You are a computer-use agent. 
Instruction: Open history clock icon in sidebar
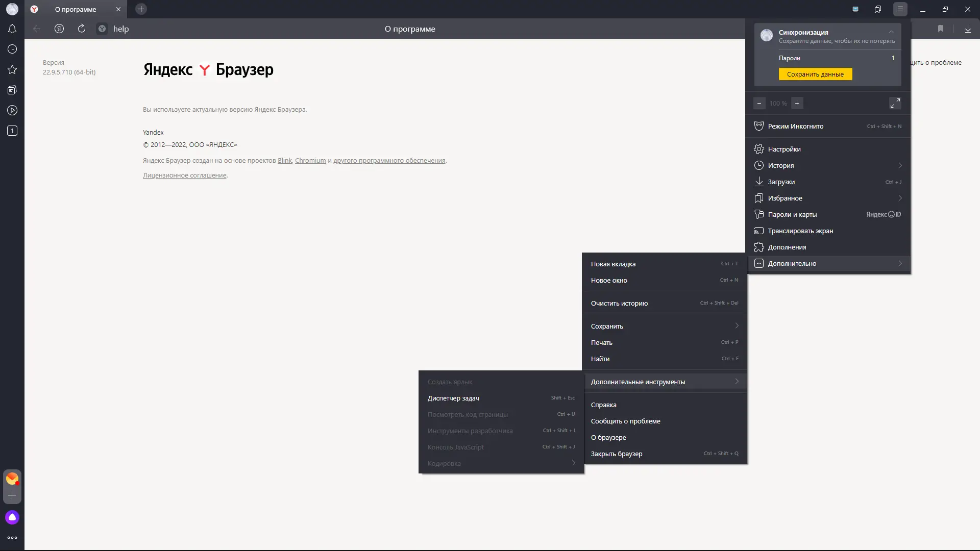point(12,49)
